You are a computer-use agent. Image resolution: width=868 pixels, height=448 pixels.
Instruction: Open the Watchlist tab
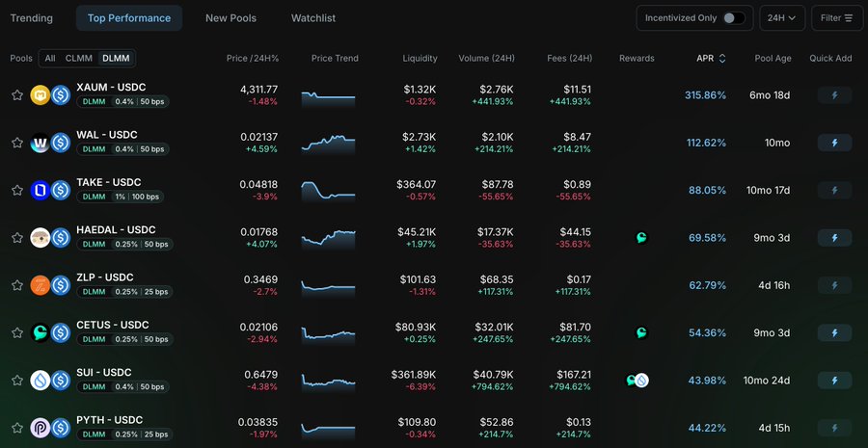[x=313, y=18]
